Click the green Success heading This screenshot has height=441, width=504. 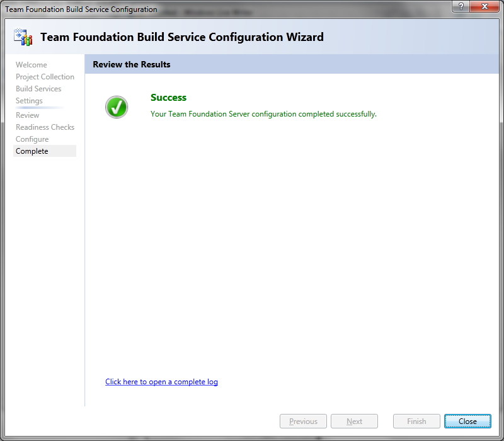pos(168,98)
